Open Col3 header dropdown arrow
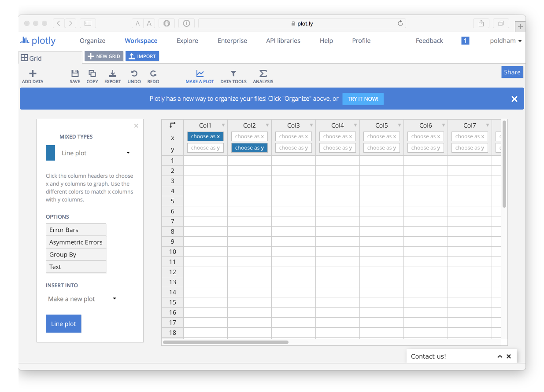The height and width of the screenshot is (392, 544). [x=311, y=125]
